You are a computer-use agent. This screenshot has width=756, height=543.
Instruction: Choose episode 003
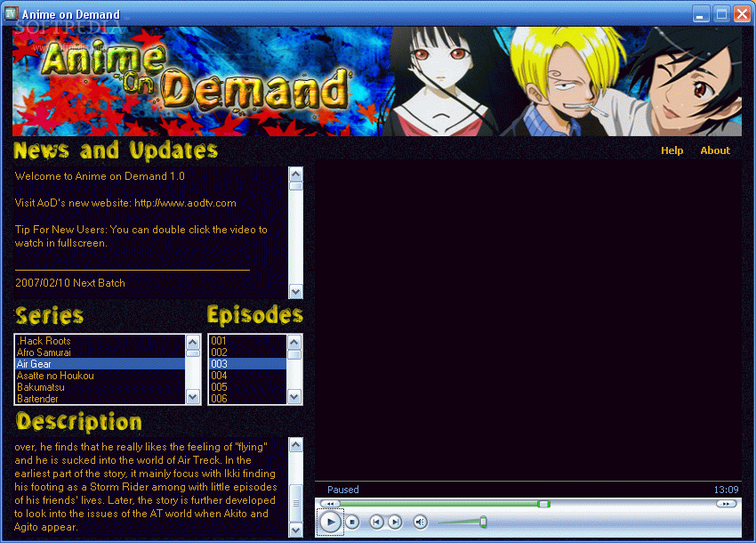click(x=248, y=364)
